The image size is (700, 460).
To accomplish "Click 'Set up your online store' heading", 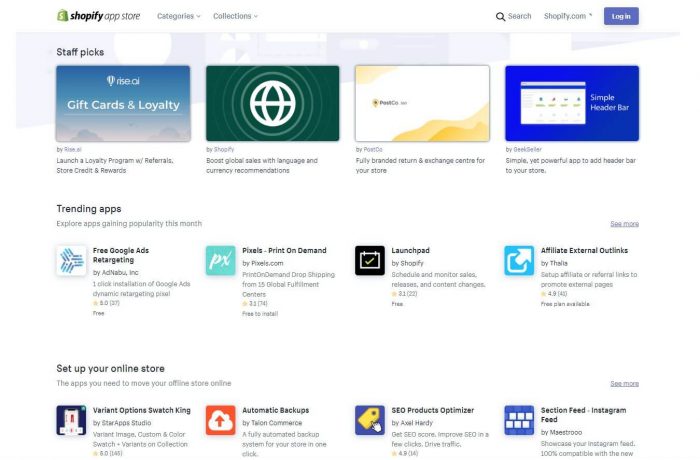I will (111, 369).
